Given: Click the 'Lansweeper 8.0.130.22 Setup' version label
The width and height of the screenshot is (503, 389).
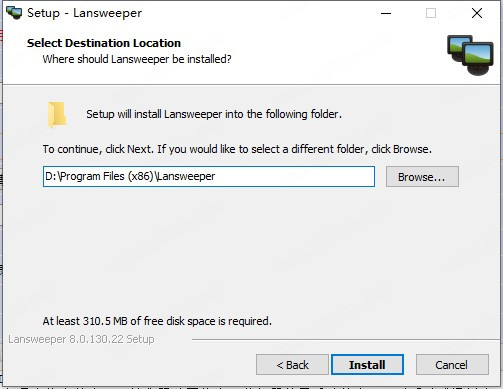Looking at the screenshot, I should [x=81, y=339].
